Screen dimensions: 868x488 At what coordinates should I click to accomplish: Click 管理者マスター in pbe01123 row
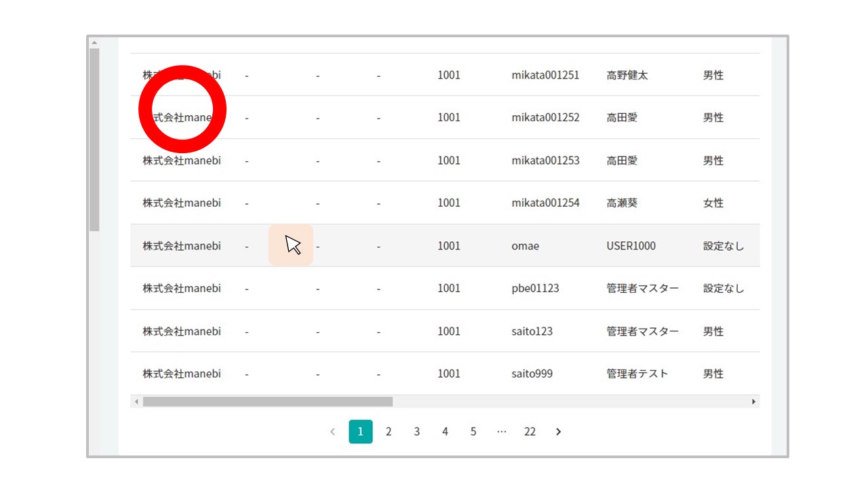coord(642,288)
